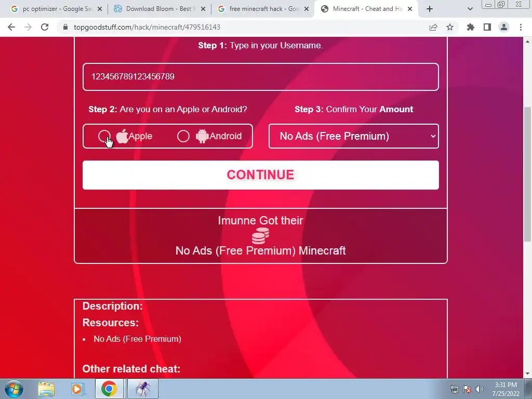Reload the current page
The image size is (532, 399).
45,27
